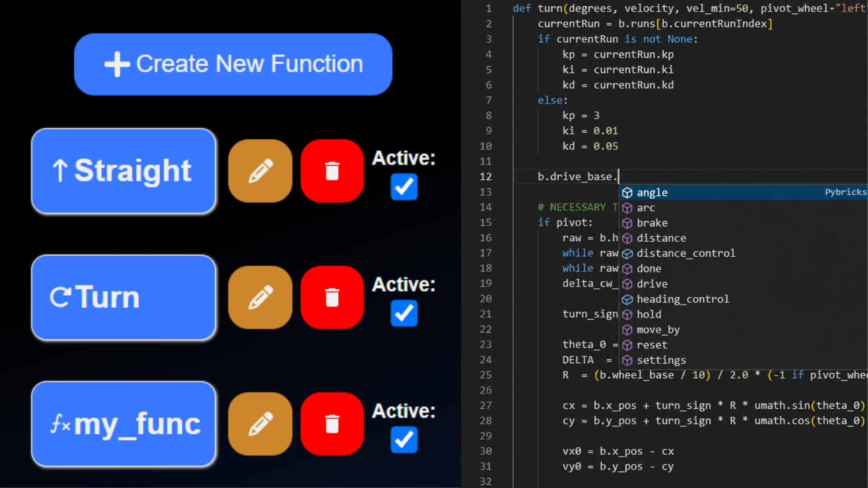868x488 pixels.
Task: Click the 'else:' statement on line 7
Action: (552, 100)
